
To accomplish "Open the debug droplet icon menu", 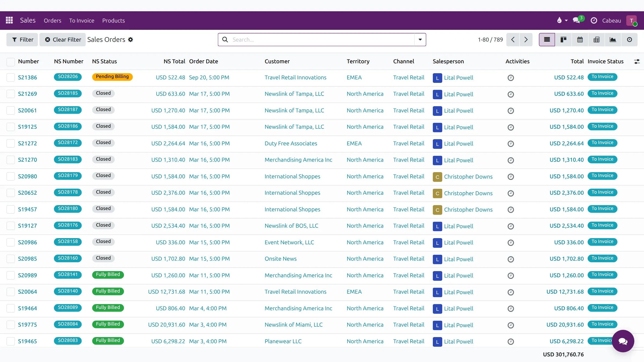I will 562,20.
